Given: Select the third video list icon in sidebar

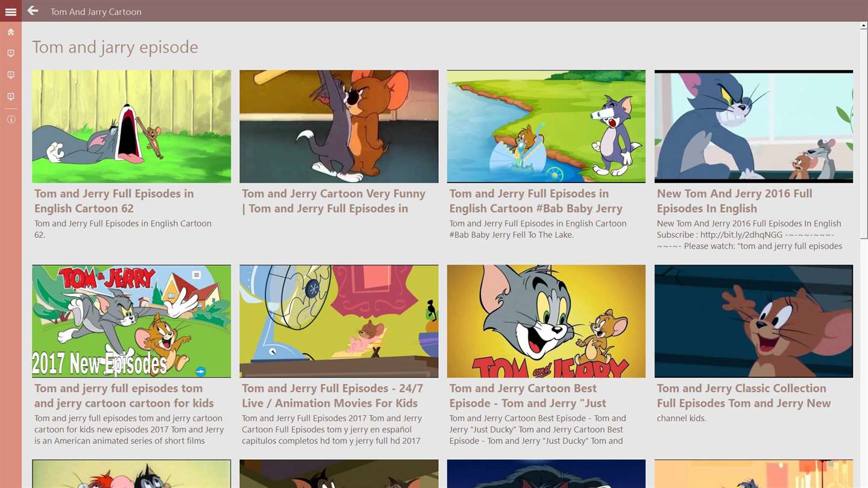Looking at the screenshot, I should coord(11,97).
